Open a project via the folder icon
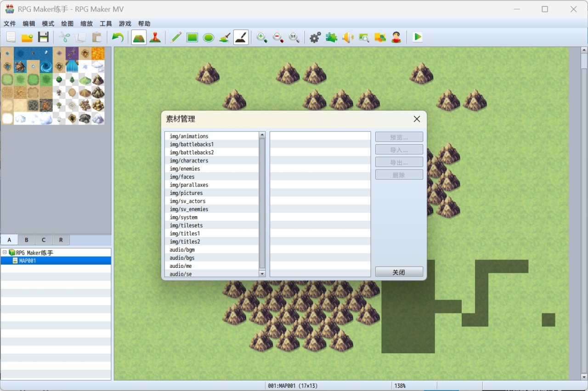 pyautogui.click(x=27, y=37)
